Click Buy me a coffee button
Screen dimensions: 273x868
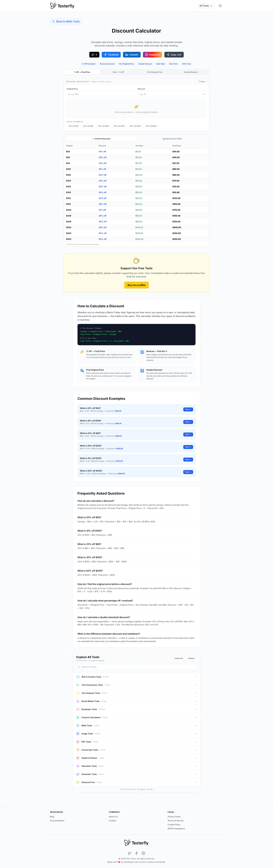click(136, 285)
